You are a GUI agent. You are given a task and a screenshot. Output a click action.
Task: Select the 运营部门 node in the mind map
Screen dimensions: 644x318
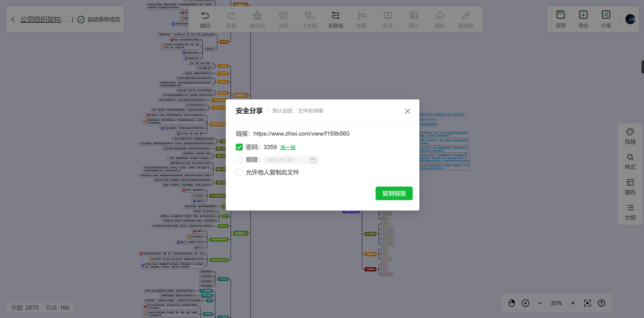(x=241, y=95)
